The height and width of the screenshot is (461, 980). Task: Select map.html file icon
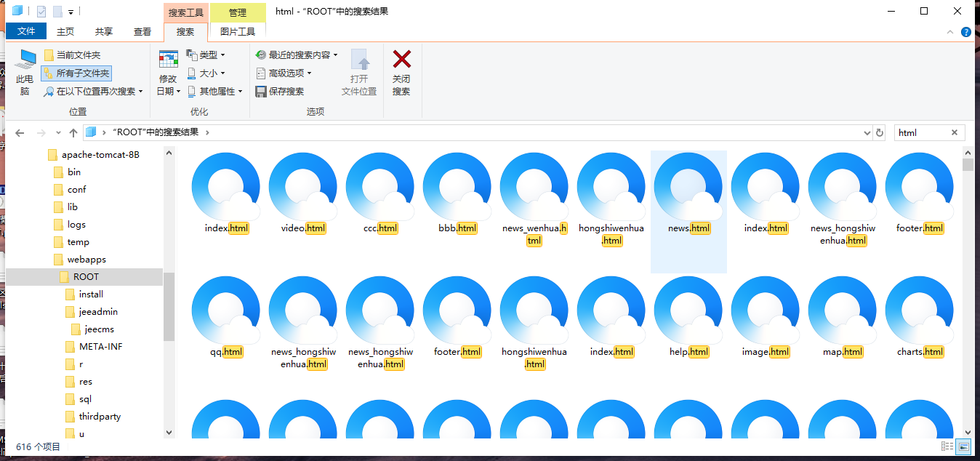[843, 310]
